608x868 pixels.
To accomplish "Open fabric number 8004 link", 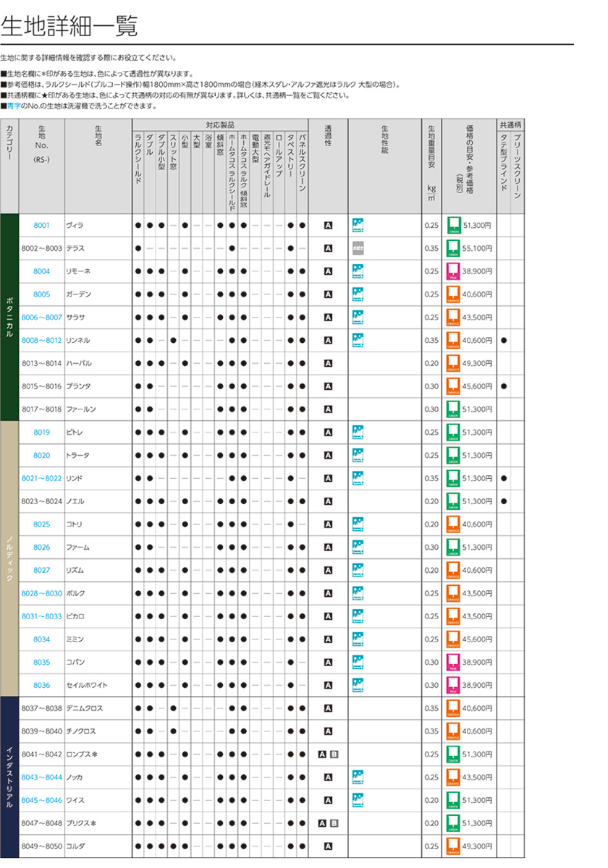I will click(x=42, y=271).
